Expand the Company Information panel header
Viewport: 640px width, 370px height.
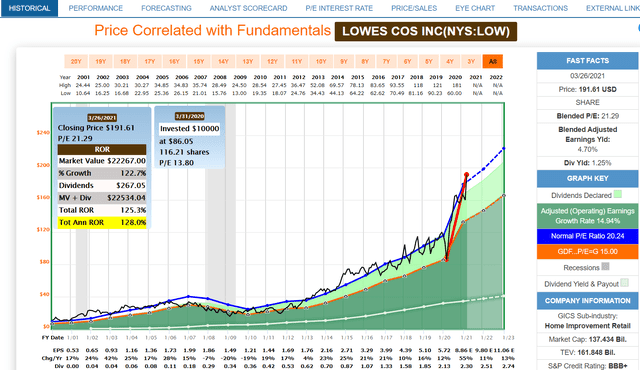[587, 301]
